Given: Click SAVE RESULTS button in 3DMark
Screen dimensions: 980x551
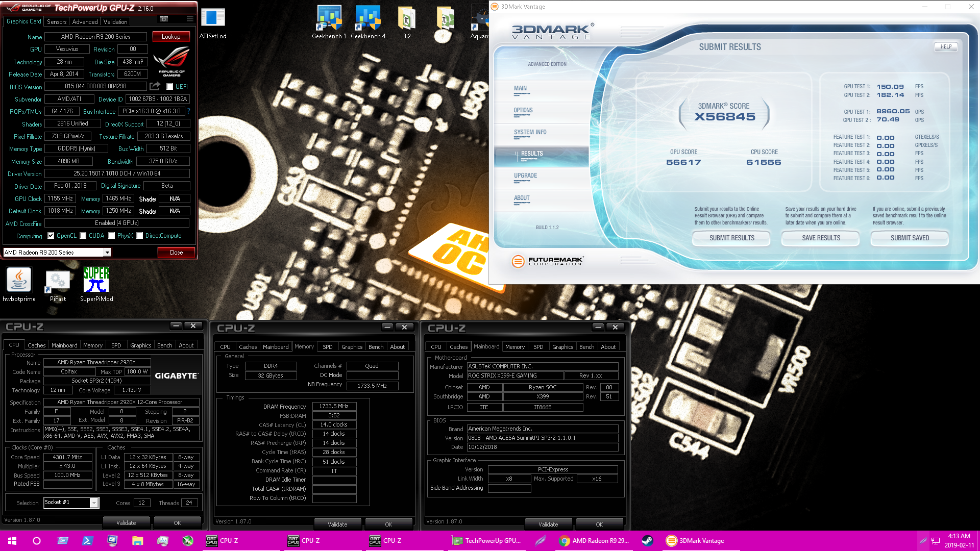Looking at the screenshot, I should (821, 238).
